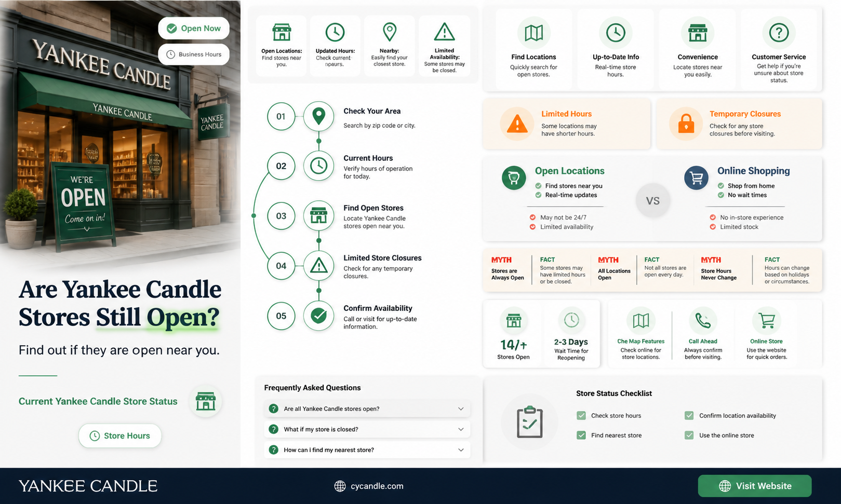The height and width of the screenshot is (504, 841).
Task: Click the All Locations Open myth text
Action: pyautogui.click(x=614, y=274)
